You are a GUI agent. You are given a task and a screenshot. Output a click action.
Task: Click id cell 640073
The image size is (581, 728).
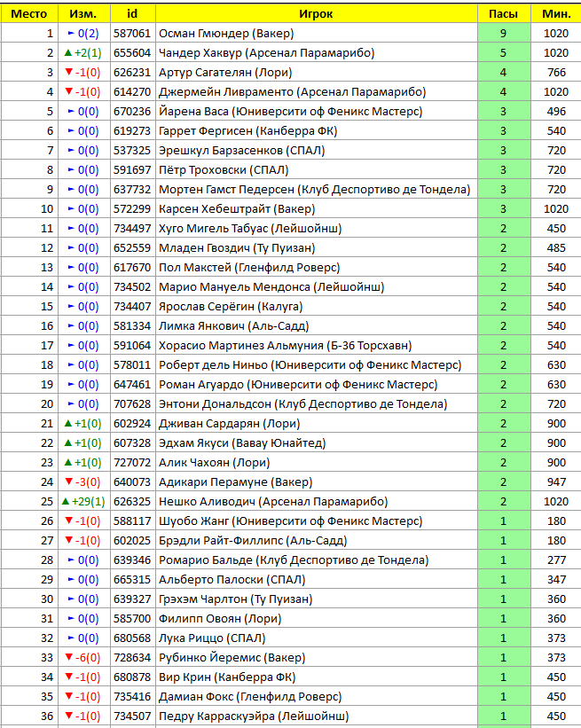pos(133,481)
